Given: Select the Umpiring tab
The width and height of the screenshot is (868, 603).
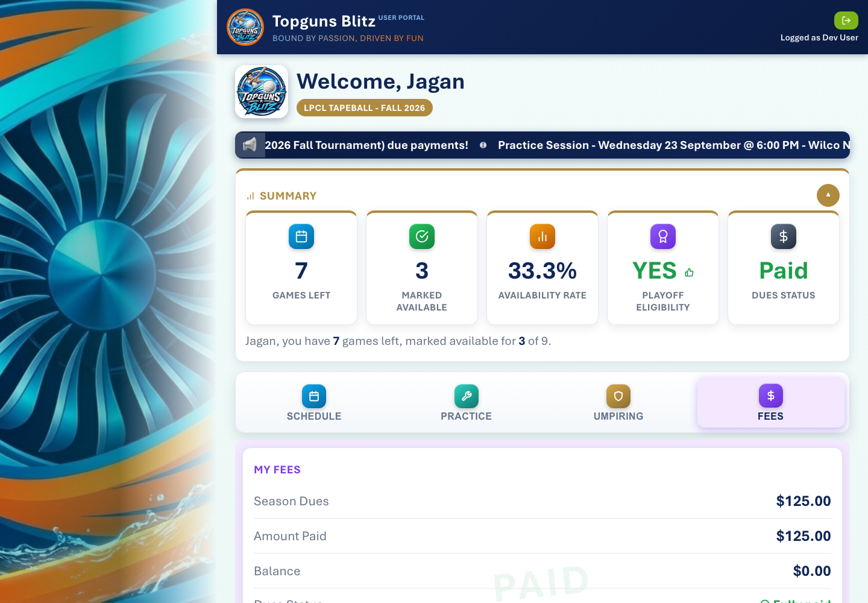Looking at the screenshot, I should tap(618, 403).
